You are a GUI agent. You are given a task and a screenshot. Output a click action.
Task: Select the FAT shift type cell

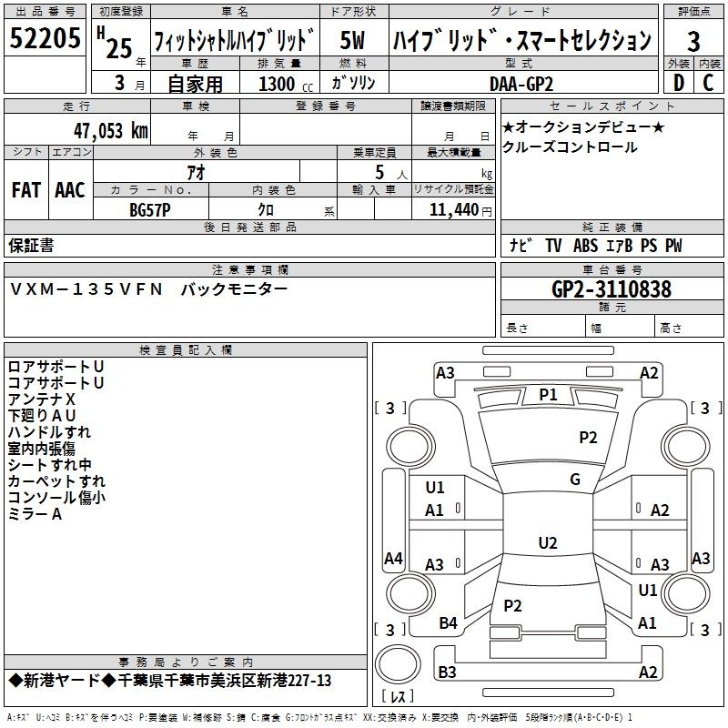25,190
